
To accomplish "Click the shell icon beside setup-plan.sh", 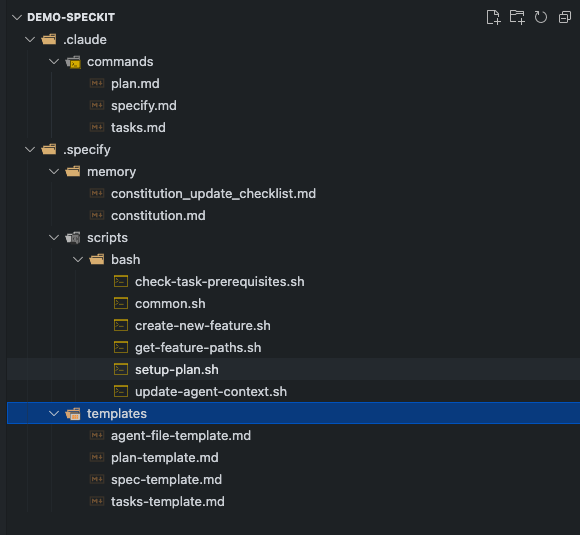I will (121, 369).
